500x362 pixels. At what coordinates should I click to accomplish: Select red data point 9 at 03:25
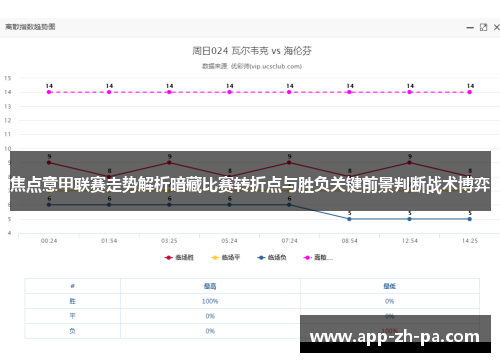169,163
